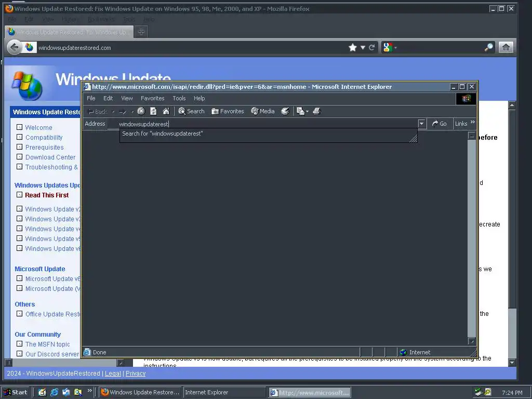Click the Firefox Google search box

tap(441, 47)
